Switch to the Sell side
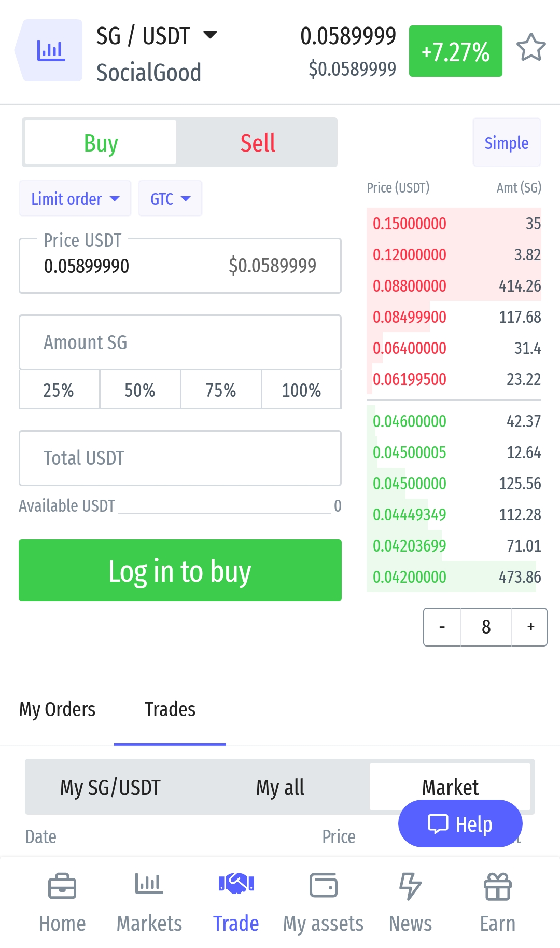The width and height of the screenshot is (560, 948). coord(258,143)
